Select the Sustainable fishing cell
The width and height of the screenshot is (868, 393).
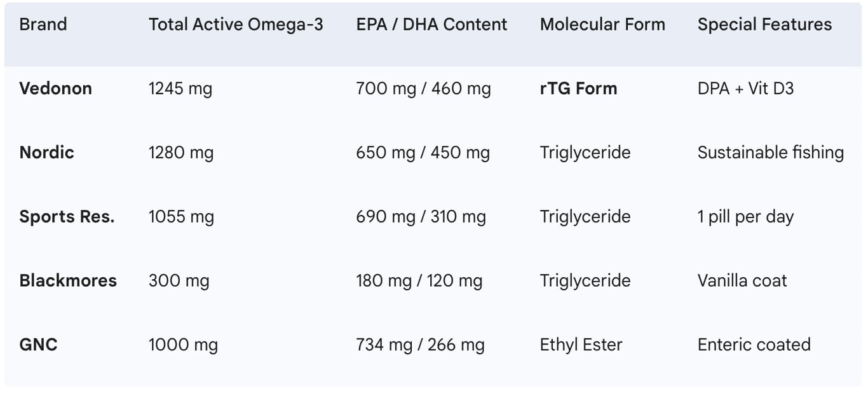(x=771, y=153)
